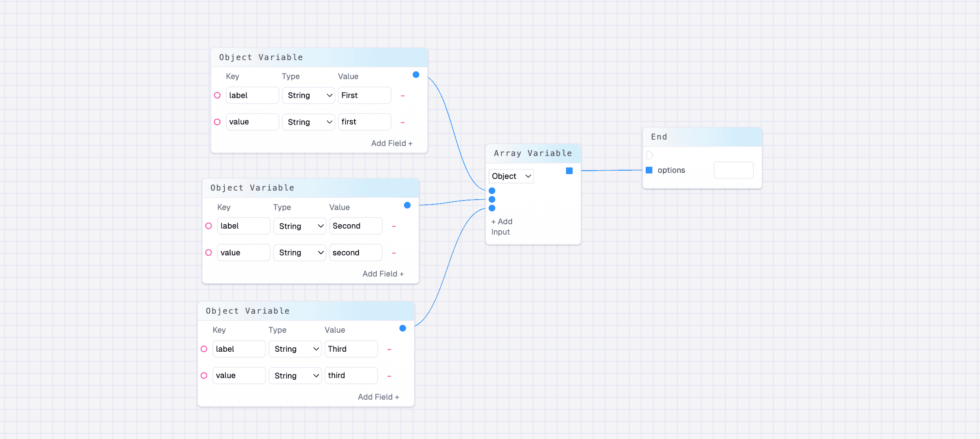Click the minus icon next to the third value row
Screen dimensions: 980x439
tap(389, 375)
